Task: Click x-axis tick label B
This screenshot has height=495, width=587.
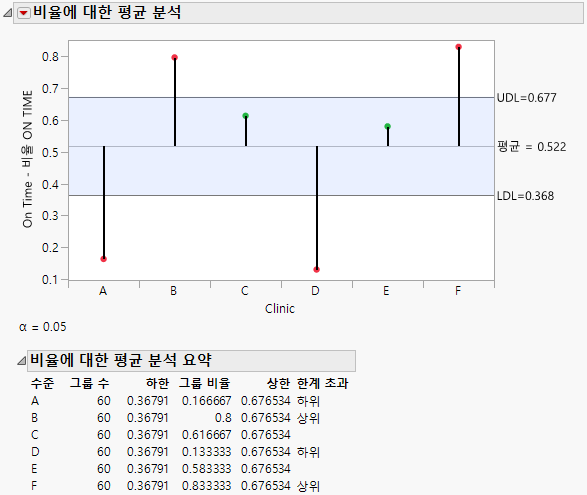Action: [174, 291]
